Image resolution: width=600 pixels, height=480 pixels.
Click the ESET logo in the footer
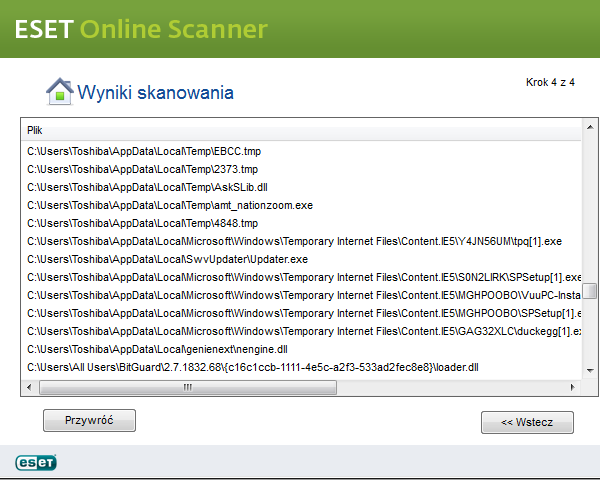point(36,462)
